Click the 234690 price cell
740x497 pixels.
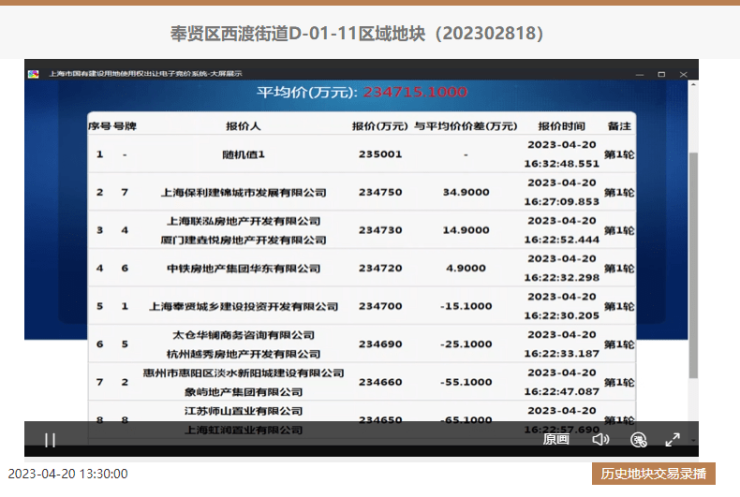(380, 344)
